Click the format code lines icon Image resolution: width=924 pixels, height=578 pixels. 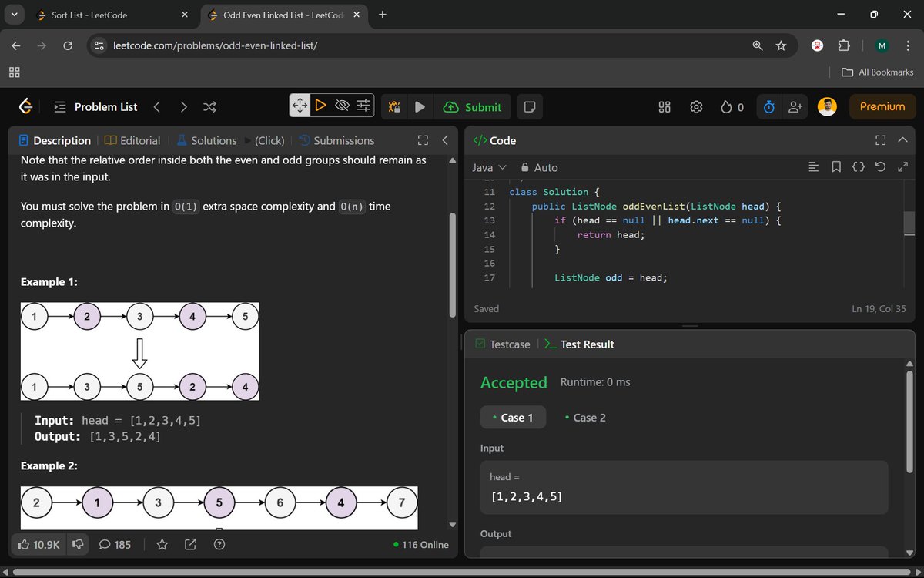pyautogui.click(x=814, y=167)
